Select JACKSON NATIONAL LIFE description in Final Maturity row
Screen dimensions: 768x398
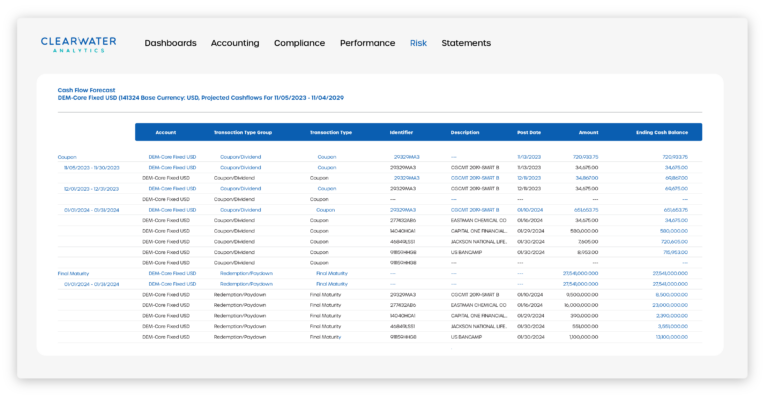click(479, 327)
